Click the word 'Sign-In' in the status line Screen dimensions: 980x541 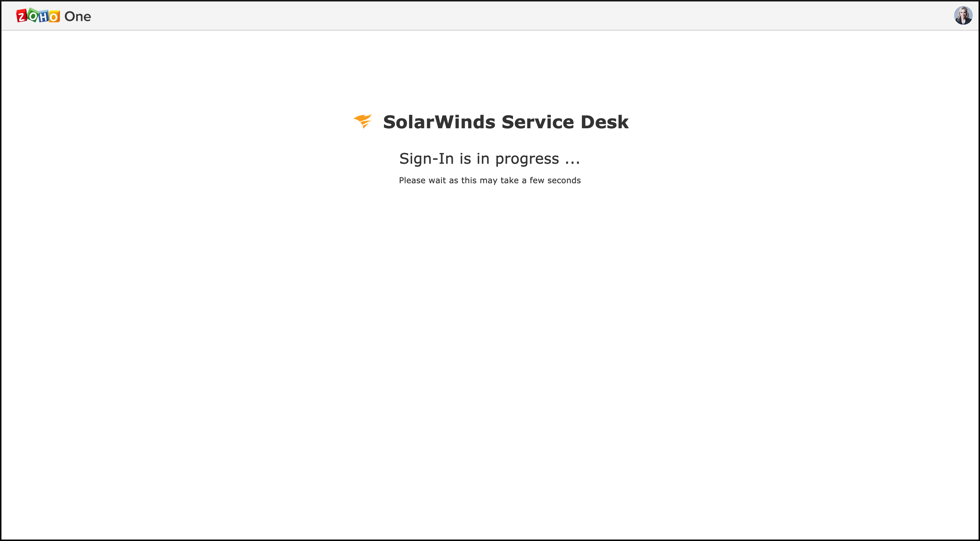[426, 159]
